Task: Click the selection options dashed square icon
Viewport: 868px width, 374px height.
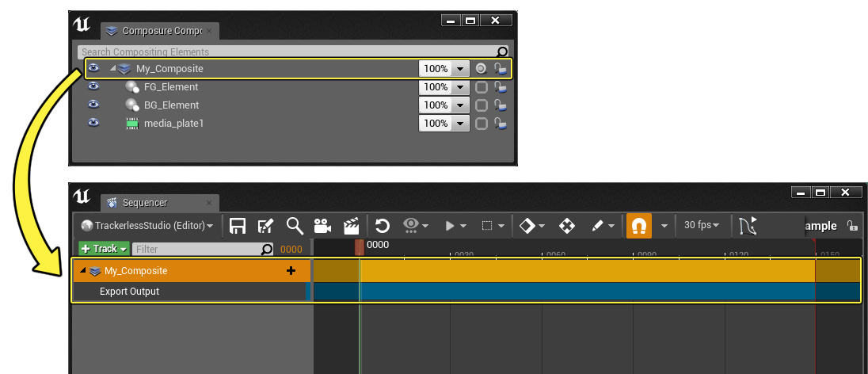Action: click(487, 226)
